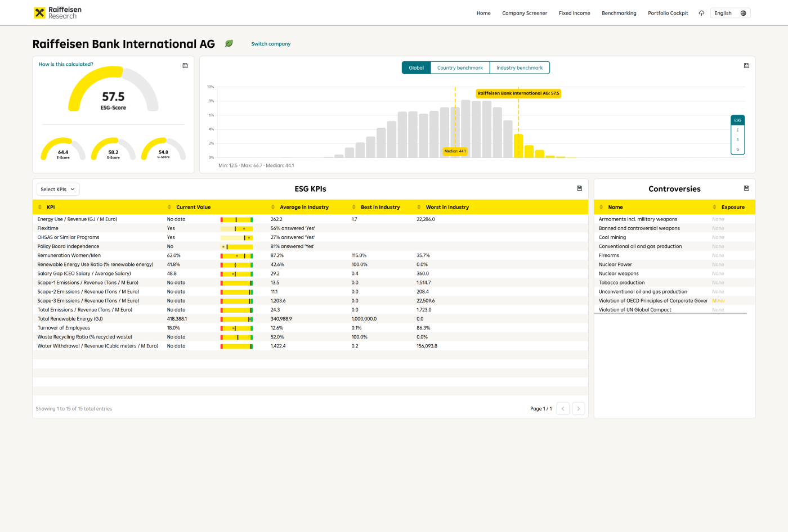
Task: Sort the table by KPI column
Action: 51,207
